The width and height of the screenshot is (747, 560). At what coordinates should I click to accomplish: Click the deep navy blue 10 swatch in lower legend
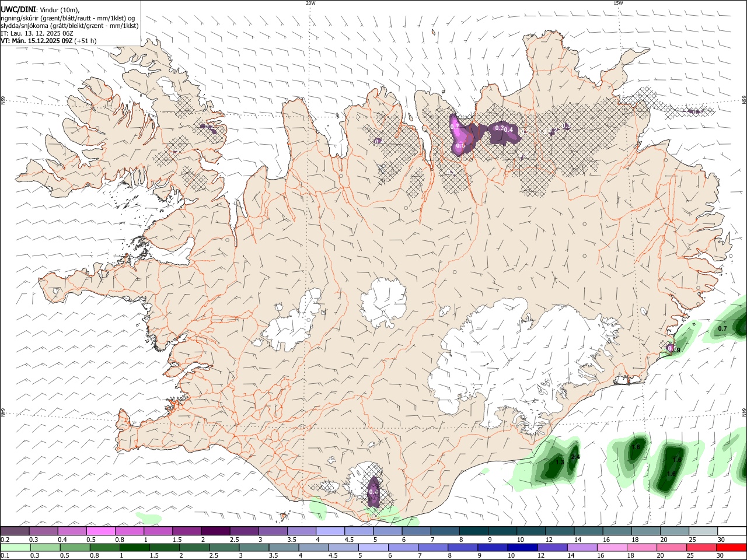point(522,548)
